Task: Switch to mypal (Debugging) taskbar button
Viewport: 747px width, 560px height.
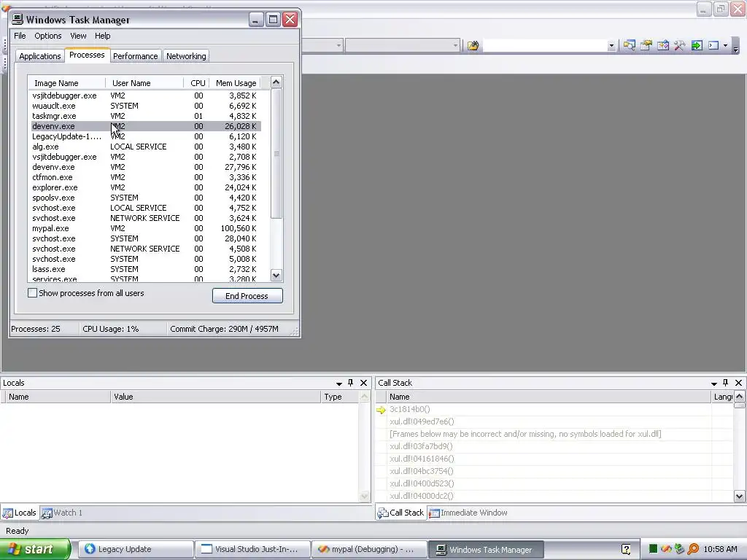Action: [370, 549]
